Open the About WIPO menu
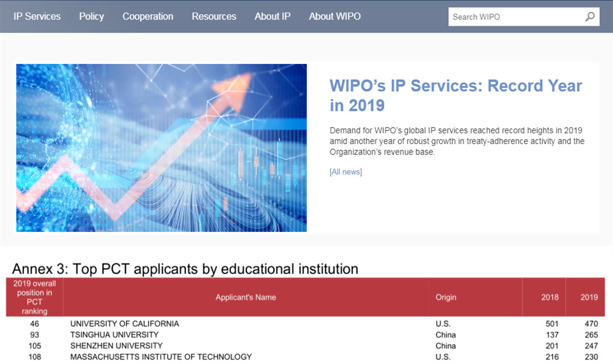613x364 pixels. coord(335,17)
